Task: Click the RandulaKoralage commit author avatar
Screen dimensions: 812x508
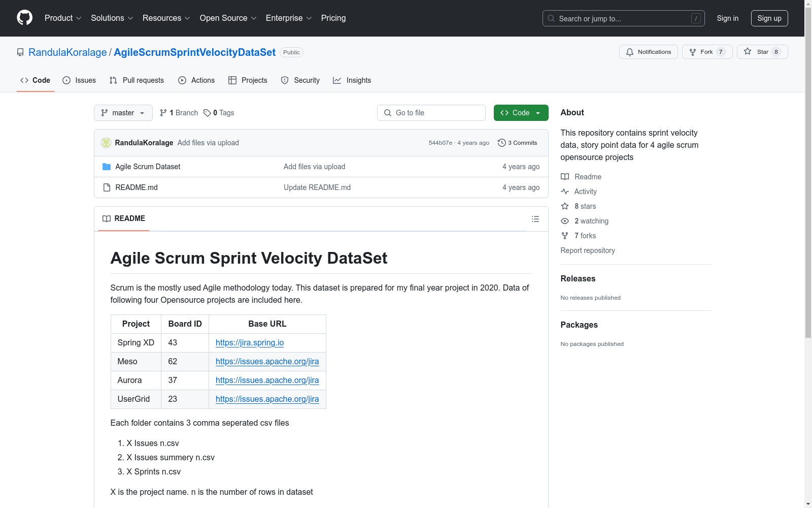Action: [x=106, y=143]
